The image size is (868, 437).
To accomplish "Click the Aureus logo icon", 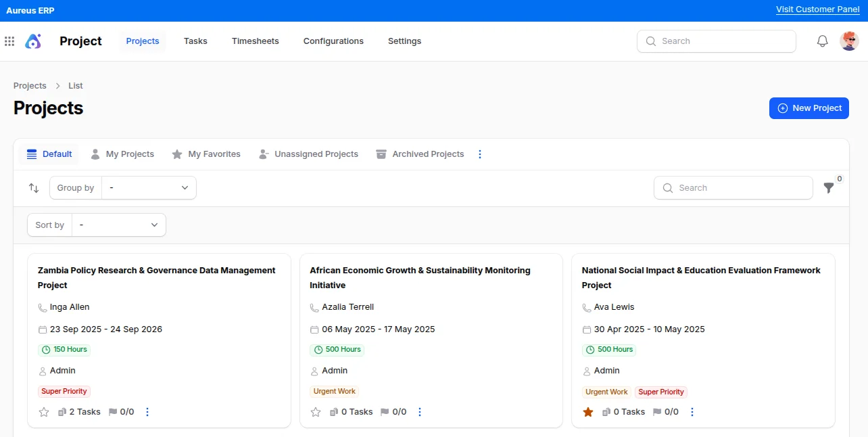I will (33, 41).
